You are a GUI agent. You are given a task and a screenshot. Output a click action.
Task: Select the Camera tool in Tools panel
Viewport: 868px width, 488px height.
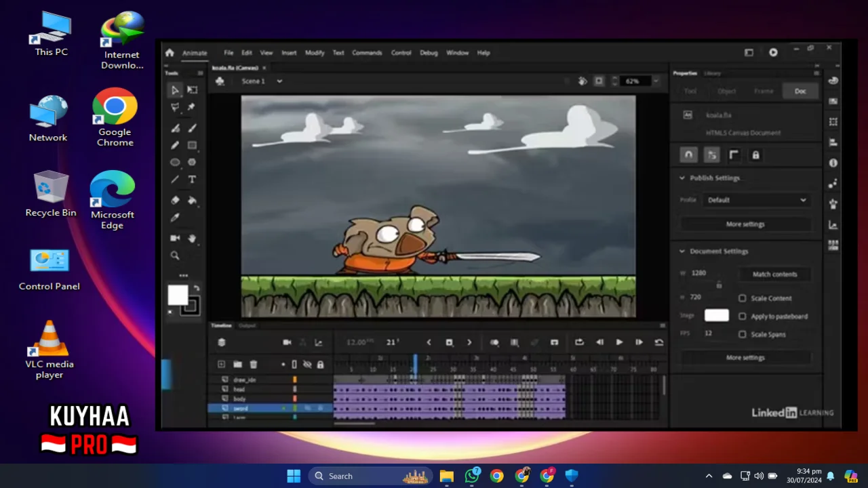[x=175, y=238]
